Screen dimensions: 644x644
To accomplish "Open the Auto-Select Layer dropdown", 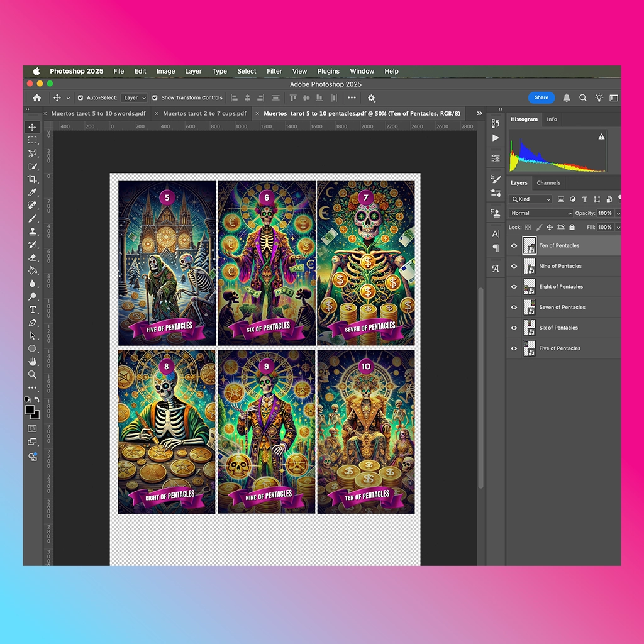I will 134,97.
